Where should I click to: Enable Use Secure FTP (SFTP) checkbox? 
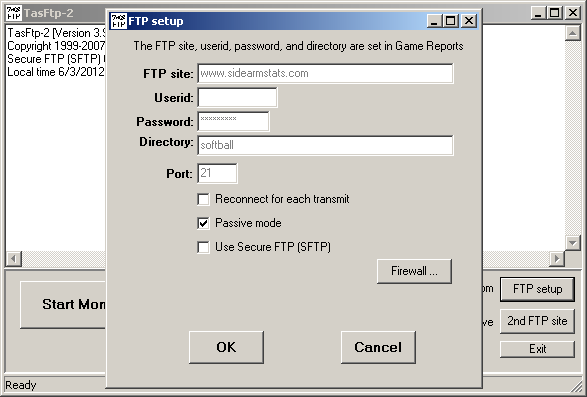(203, 247)
